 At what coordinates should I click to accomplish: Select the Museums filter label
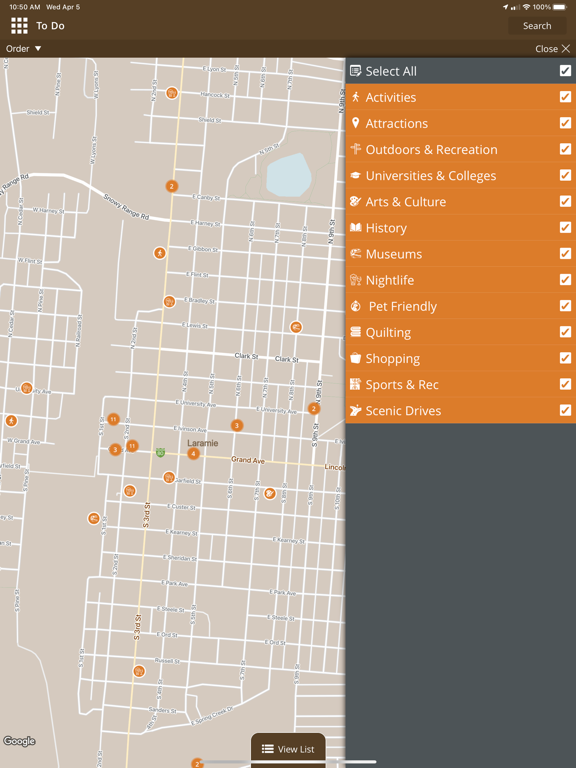pyautogui.click(x=394, y=254)
